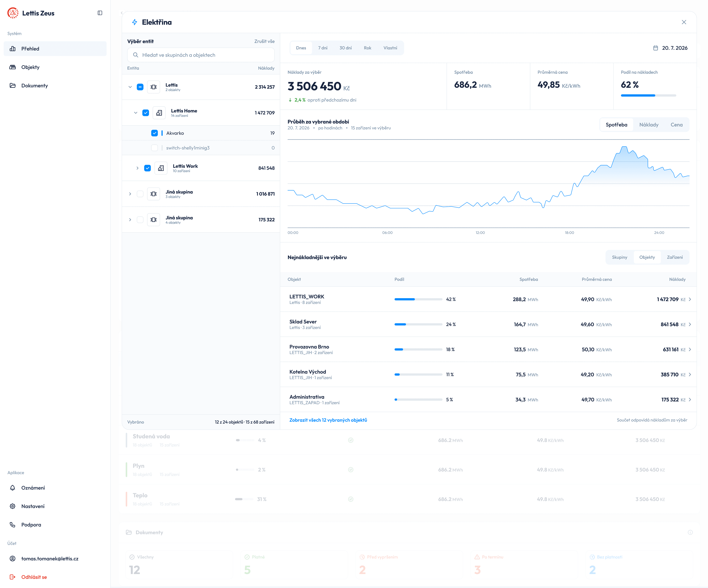
Task: Close the Elektřina panel
Action: click(684, 22)
